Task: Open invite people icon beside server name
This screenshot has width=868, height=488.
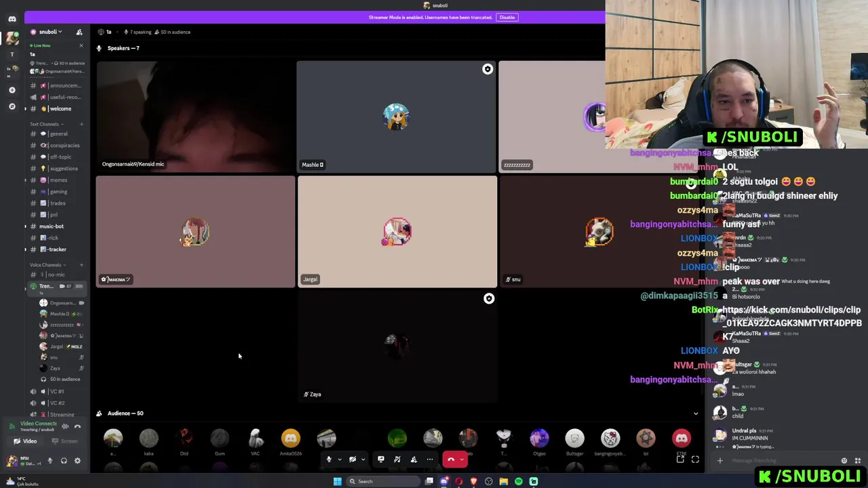Action: tap(79, 32)
